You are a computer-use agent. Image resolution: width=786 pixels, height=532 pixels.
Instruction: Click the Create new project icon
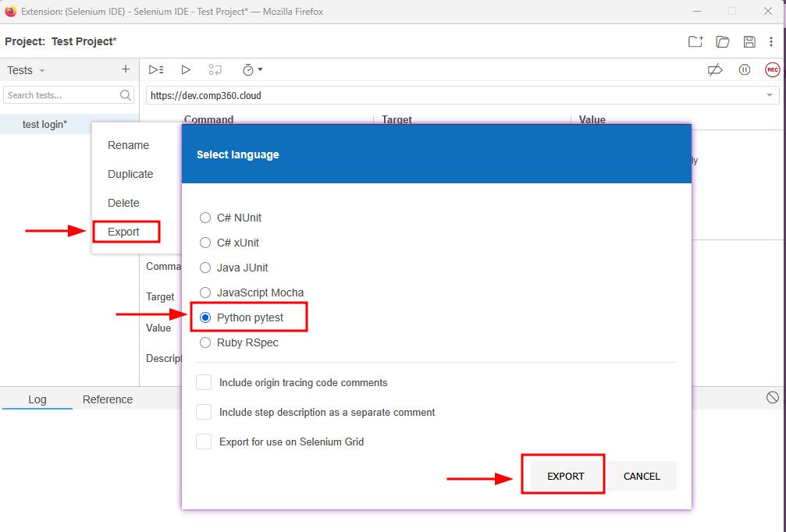tap(695, 41)
